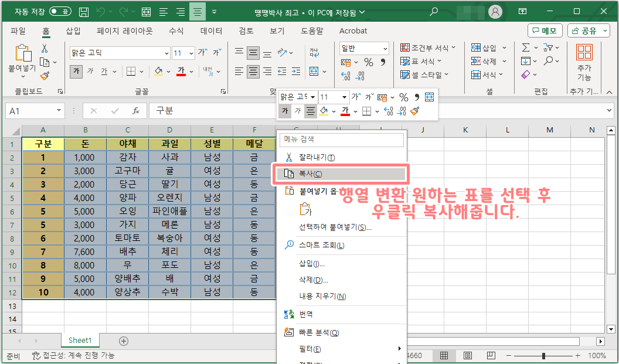Click the 메모 button
The width and height of the screenshot is (619, 364).
click(x=544, y=31)
